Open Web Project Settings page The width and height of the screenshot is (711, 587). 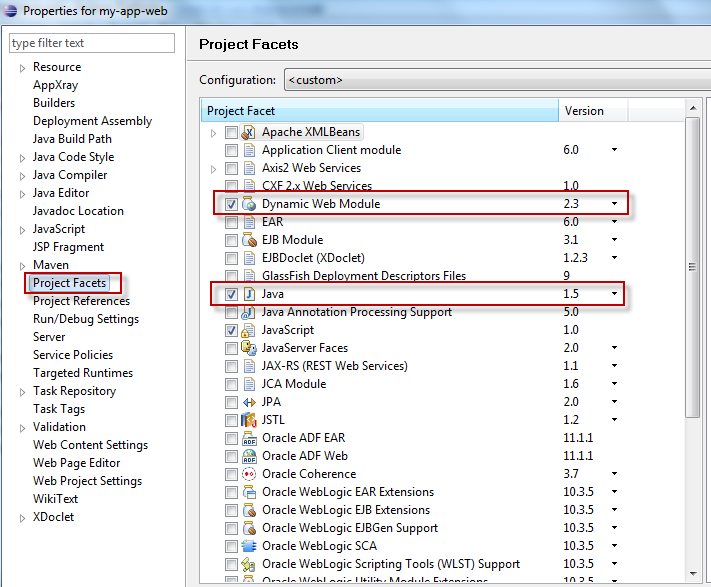pos(88,481)
